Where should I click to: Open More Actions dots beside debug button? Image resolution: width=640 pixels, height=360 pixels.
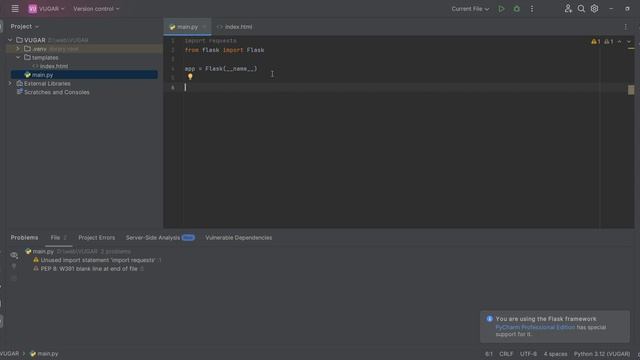532,9
